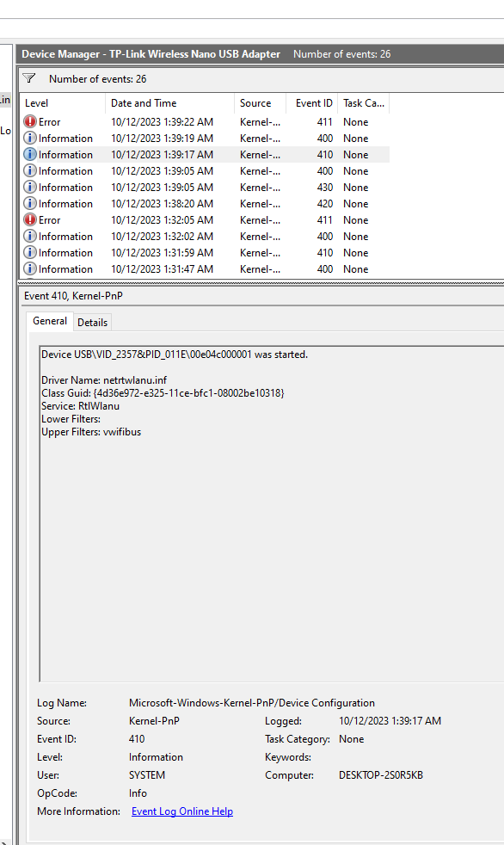Sort events by the Level column header
The height and width of the screenshot is (845, 504).
63,103
